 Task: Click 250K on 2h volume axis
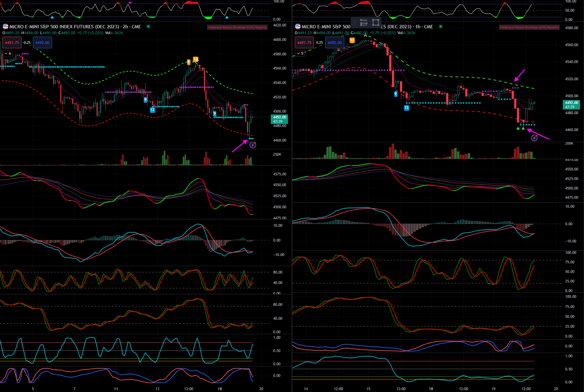click(277, 154)
